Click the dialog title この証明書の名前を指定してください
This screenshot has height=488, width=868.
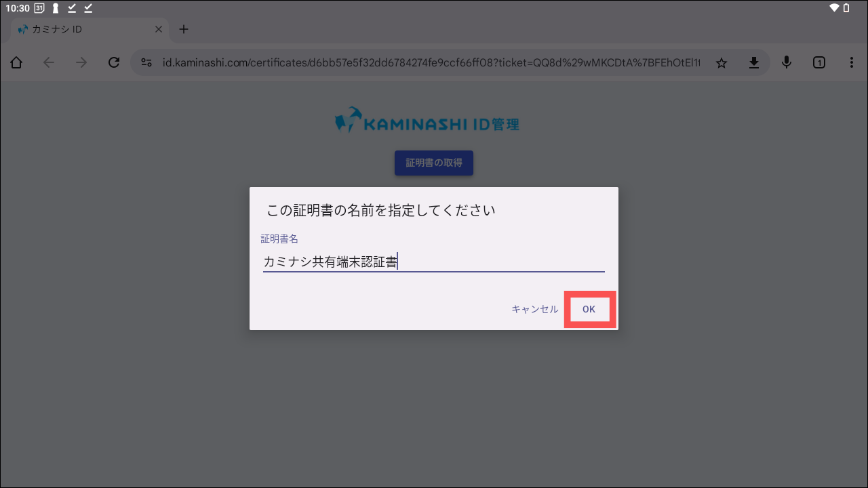[x=381, y=210]
